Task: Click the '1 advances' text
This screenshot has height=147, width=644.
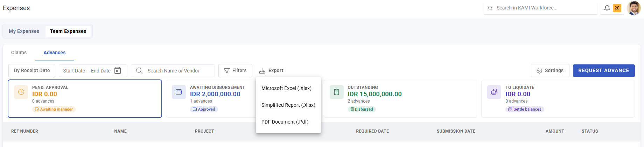Action: (x=201, y=101)
